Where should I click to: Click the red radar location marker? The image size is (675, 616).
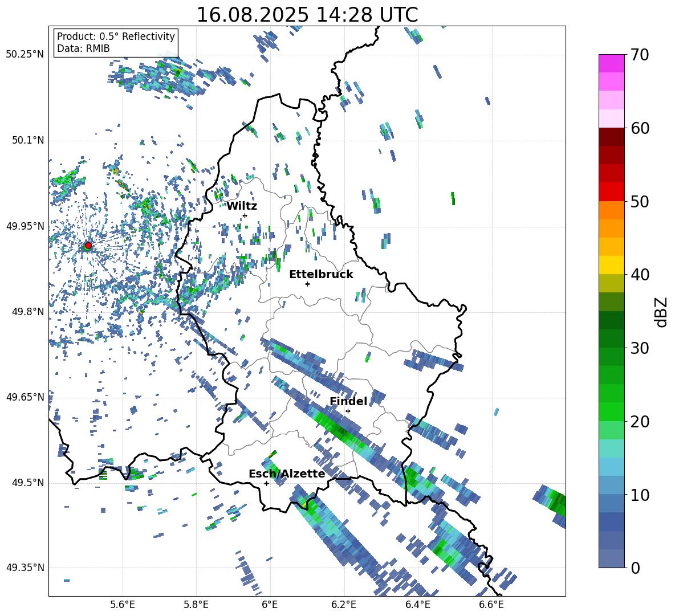[x=88, y=246]
